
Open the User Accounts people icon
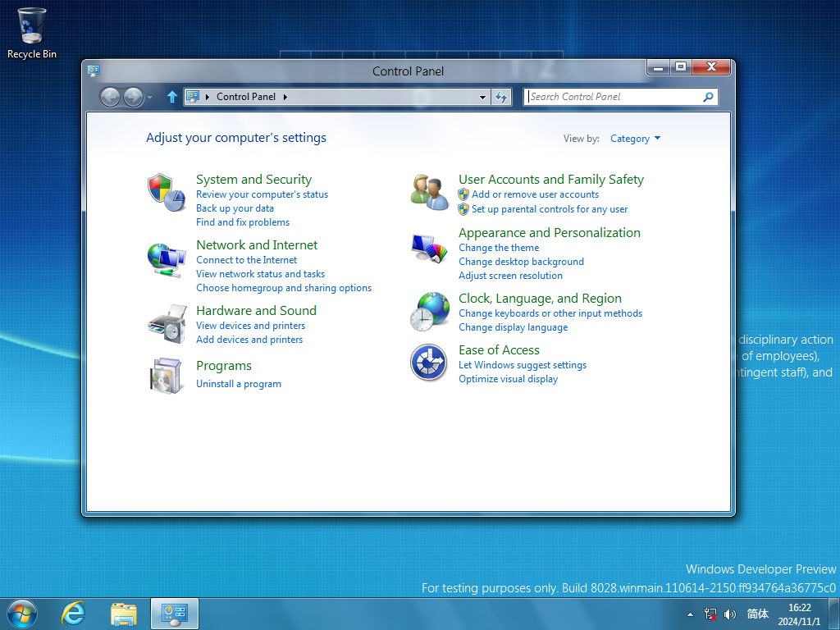(429, 192)
